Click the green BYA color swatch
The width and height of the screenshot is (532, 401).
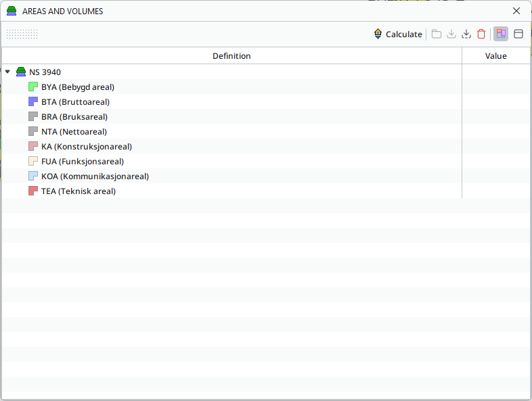coord(33,87)
